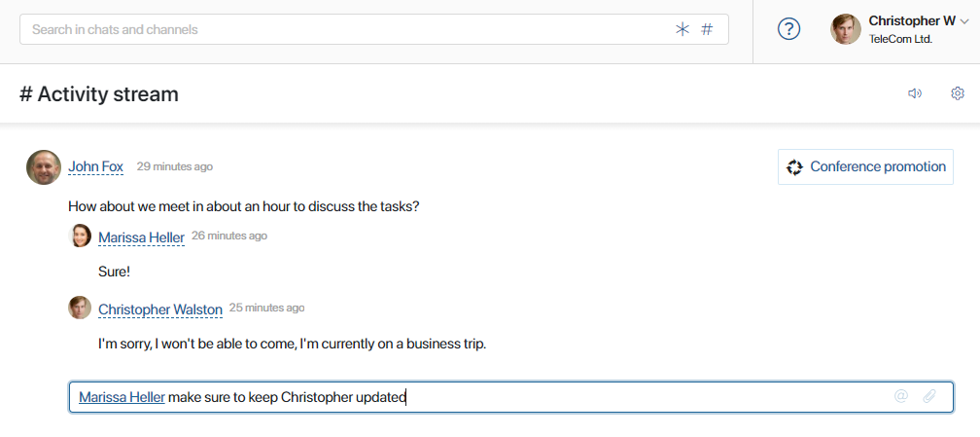This screenshot has height=437, width=980.
Task: Click Christopher Walston's comment avatar
Action: pyautogui.click(x=80, y=308)
